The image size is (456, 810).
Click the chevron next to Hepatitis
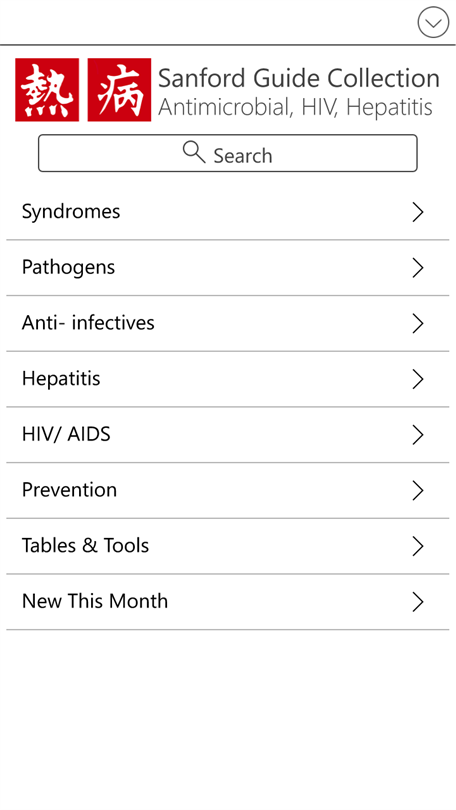tap(418, 379)
